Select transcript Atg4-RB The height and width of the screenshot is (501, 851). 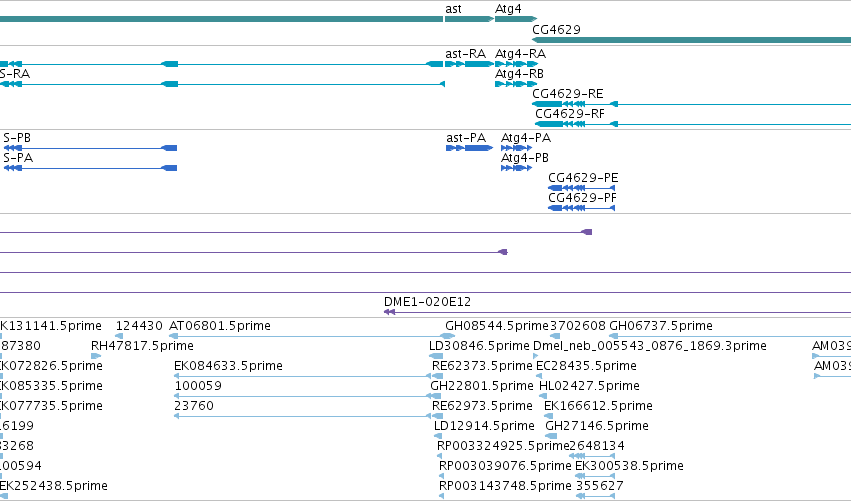pyautogui.click(x=519, y=74)
